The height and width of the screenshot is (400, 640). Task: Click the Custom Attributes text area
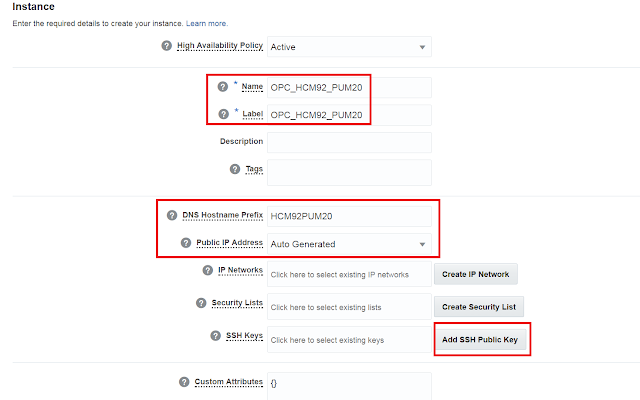(349, 384)
